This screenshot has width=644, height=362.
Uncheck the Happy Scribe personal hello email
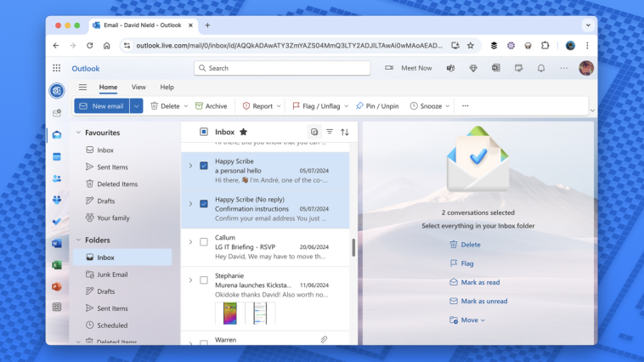[x=204, y=166]
